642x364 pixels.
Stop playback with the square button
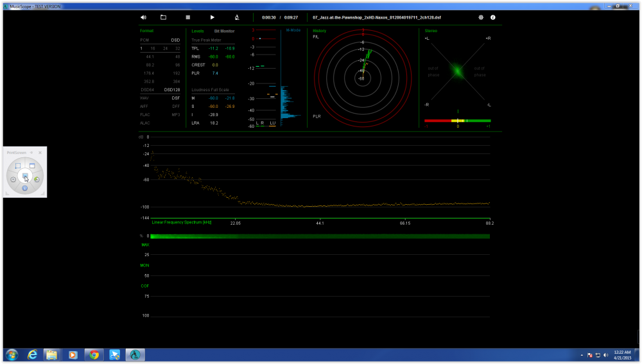188,17
